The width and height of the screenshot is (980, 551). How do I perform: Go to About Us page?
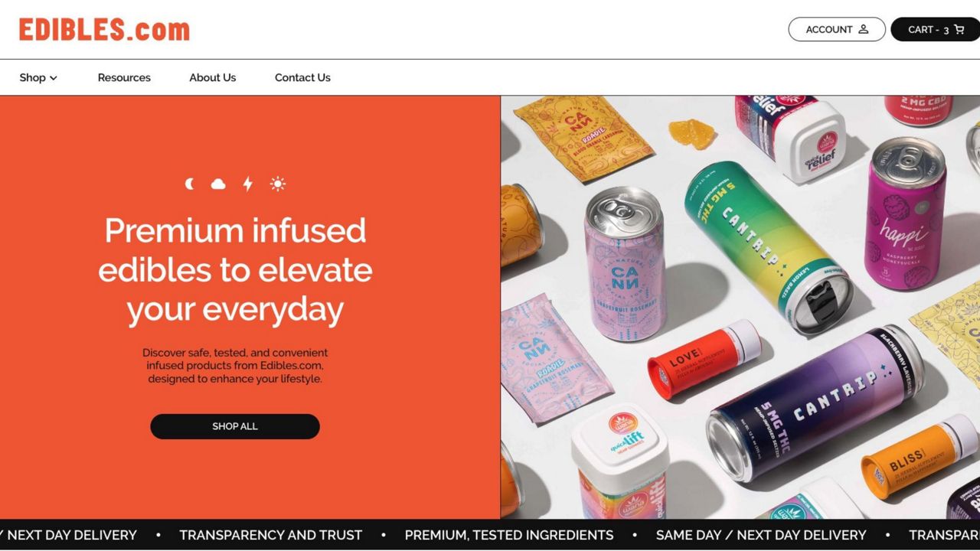(213, 77)
